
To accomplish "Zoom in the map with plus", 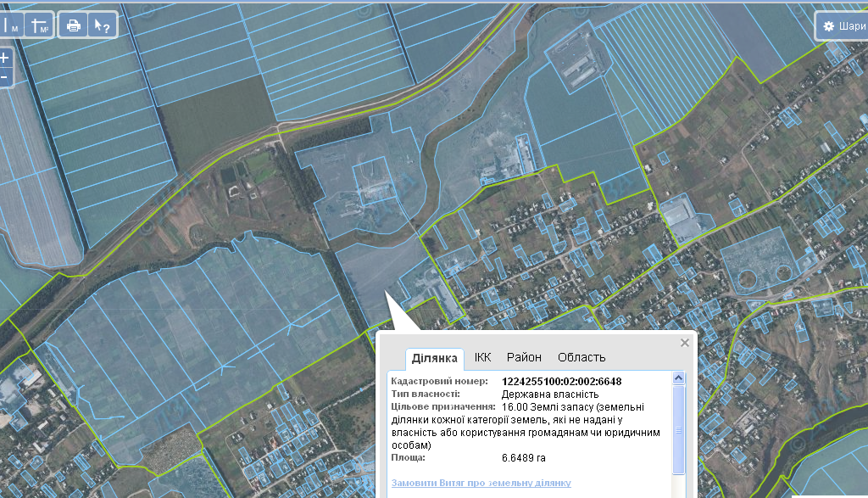I will [x=5, y=59].
